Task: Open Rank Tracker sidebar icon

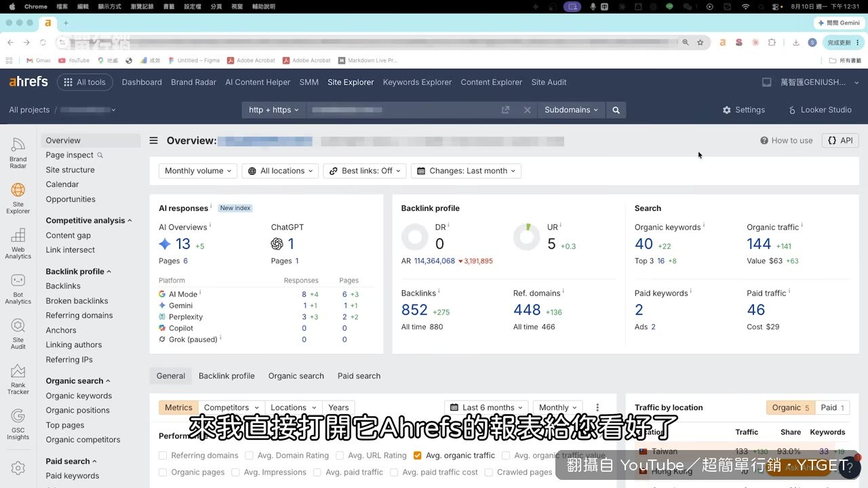Action: click(x=18, y=380)
